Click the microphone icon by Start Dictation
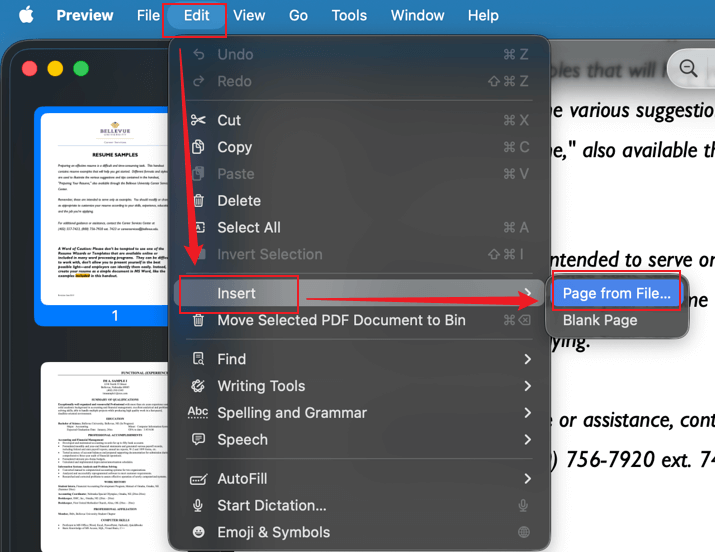Viewport: 715px width, 552px height. tap(198, 506)
